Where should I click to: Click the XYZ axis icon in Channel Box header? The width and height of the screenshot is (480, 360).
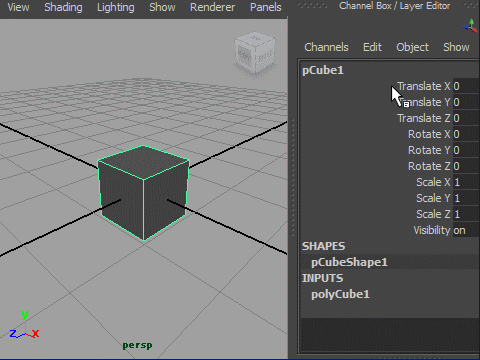[x=470, y=26]
